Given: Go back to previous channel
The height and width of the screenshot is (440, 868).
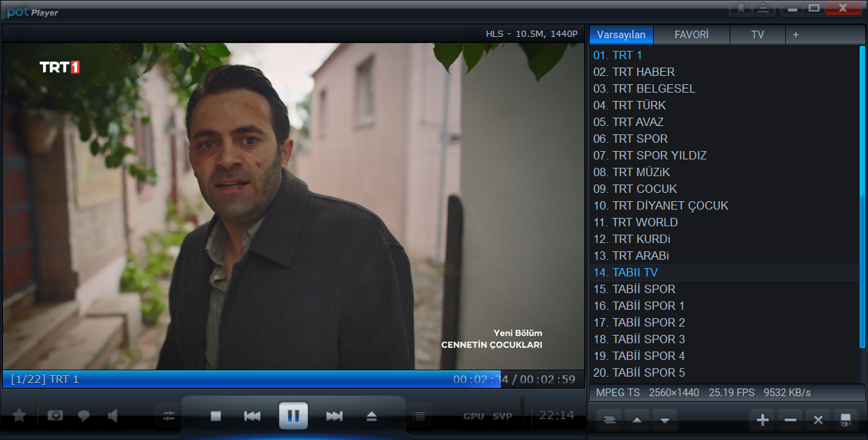Looking at the screenshot, I should [252, 416].
